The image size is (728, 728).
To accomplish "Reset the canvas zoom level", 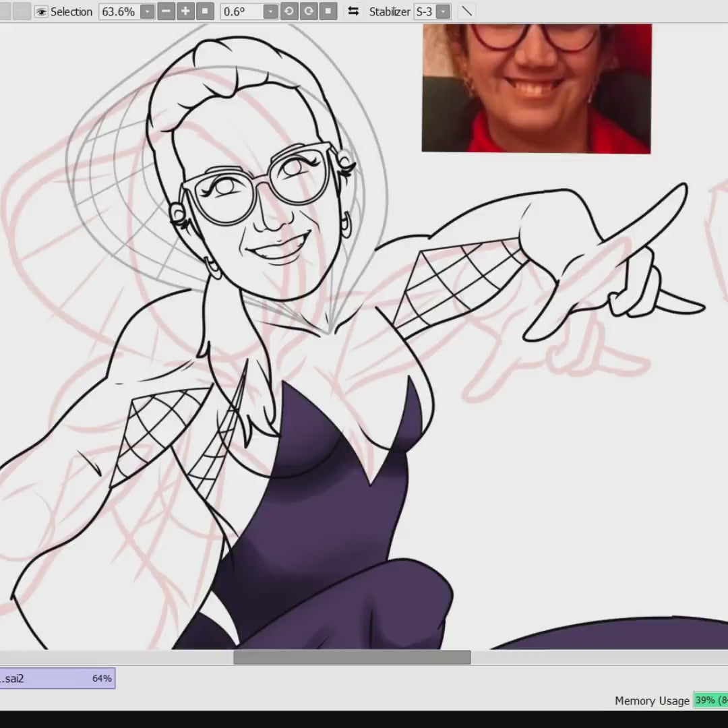I will pos(205,11).
